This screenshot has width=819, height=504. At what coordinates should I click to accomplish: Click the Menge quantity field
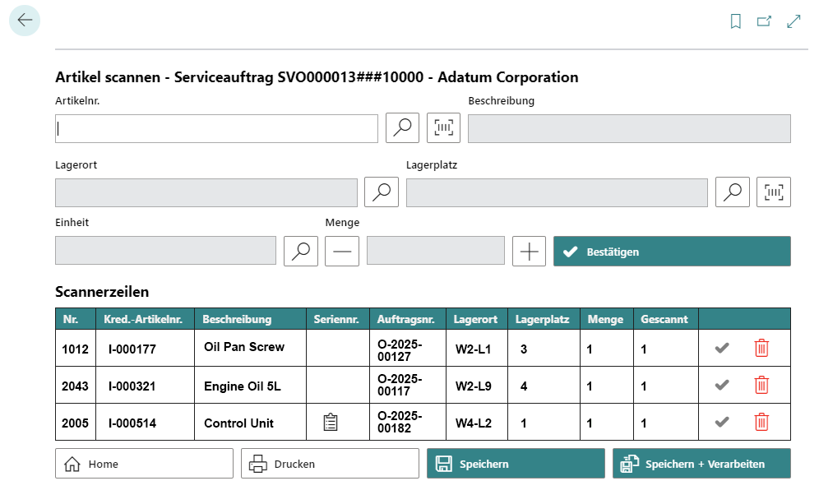tap(436, 250)
